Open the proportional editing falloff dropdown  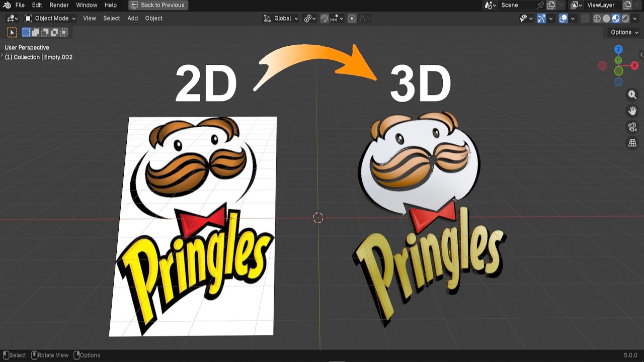(365, 18)
